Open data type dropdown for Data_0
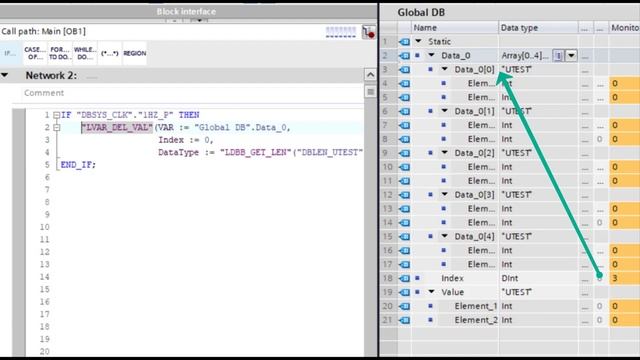 [571, 56]
